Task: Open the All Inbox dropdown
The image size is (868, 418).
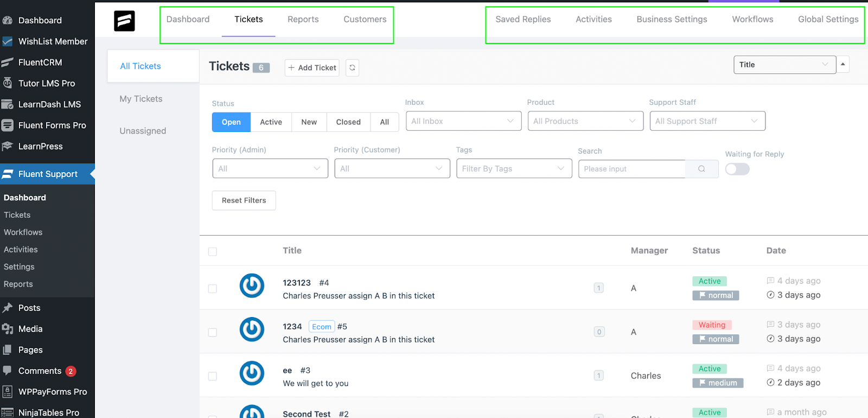Action: 464,121
